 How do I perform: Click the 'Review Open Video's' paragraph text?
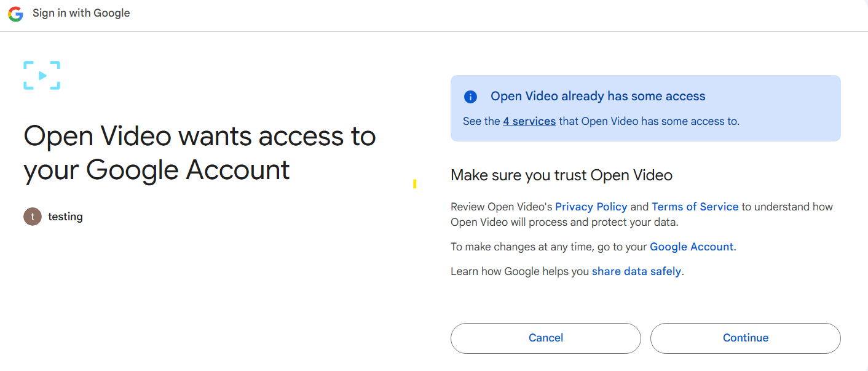tap(502, 207)
